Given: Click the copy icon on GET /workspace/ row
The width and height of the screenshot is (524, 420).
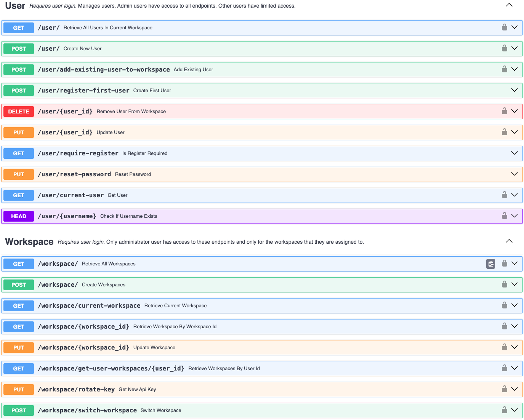Looking at the screenshot, I should point(490,264).
